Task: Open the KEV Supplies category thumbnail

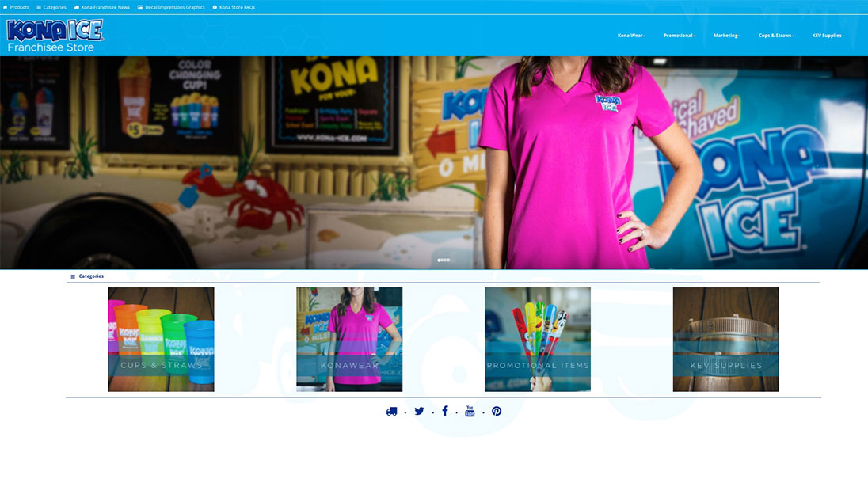Action: click(725, 339)
